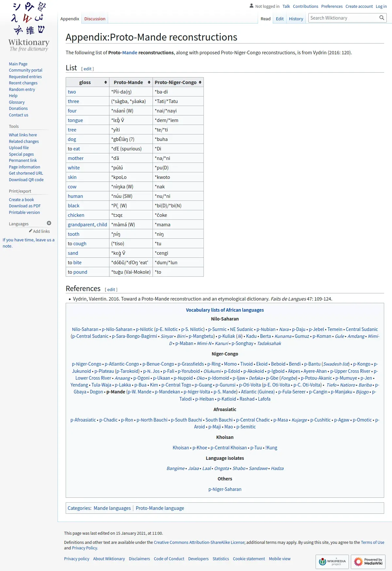Open Contributions link
392x571 pixels.
305,6
